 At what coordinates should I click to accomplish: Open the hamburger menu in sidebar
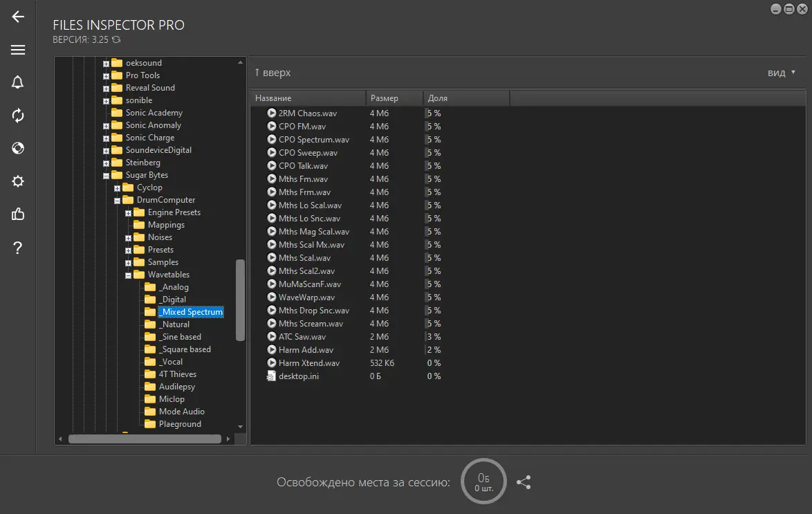pos(18,50)
